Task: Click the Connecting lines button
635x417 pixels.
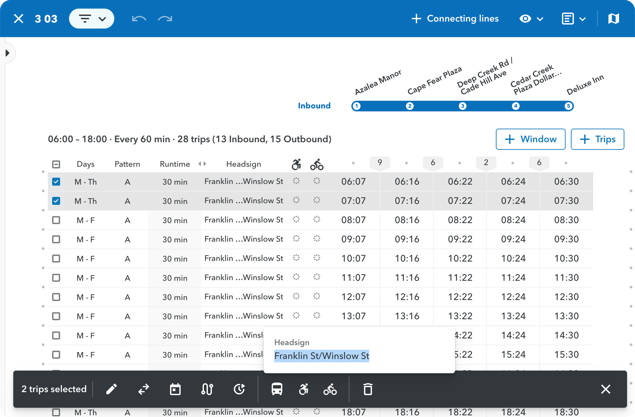Action: tap(457, 18)
